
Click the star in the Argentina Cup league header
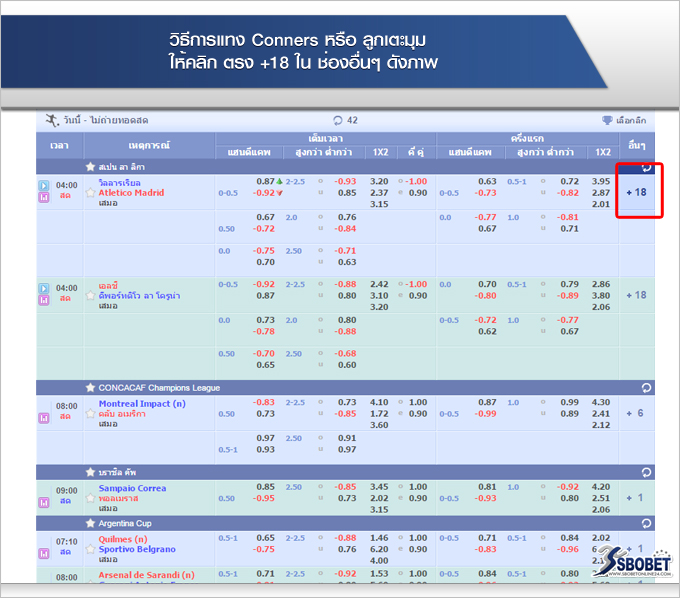[90, 523]
